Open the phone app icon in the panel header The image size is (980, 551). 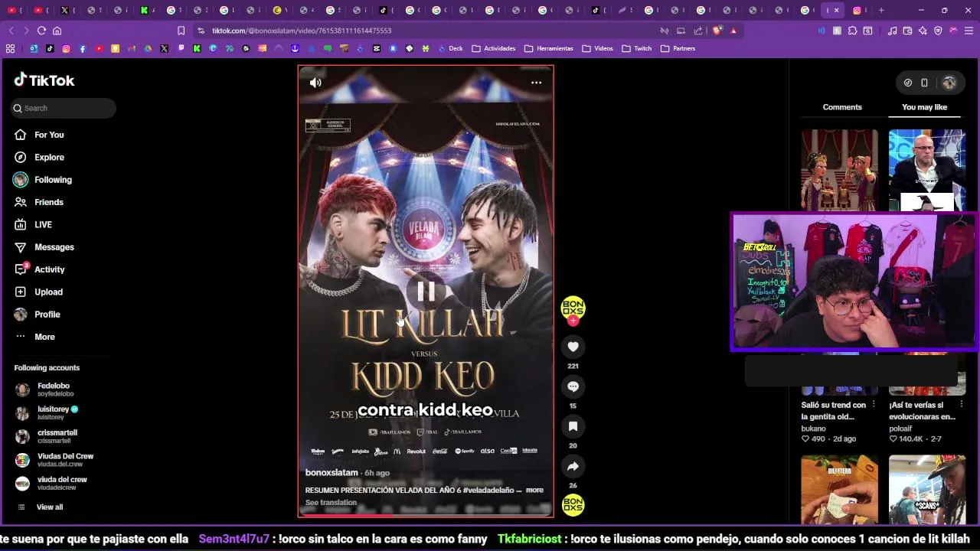point(924,83)
